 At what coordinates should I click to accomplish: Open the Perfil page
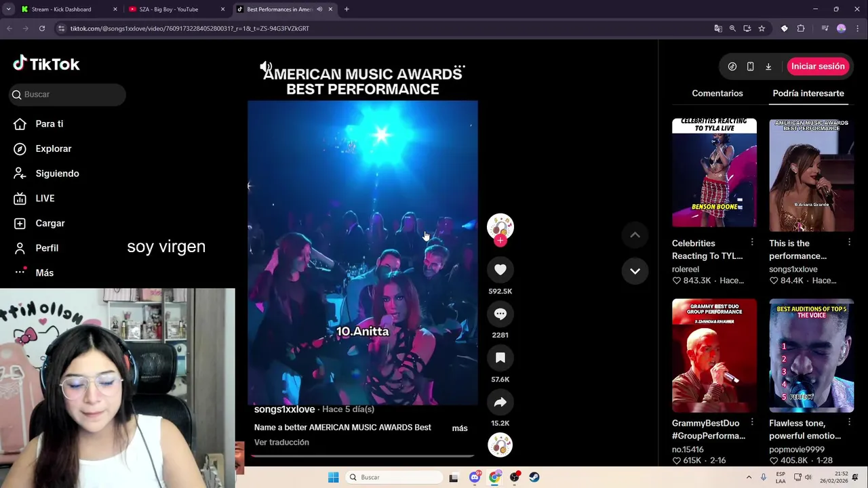pos(47,248)
